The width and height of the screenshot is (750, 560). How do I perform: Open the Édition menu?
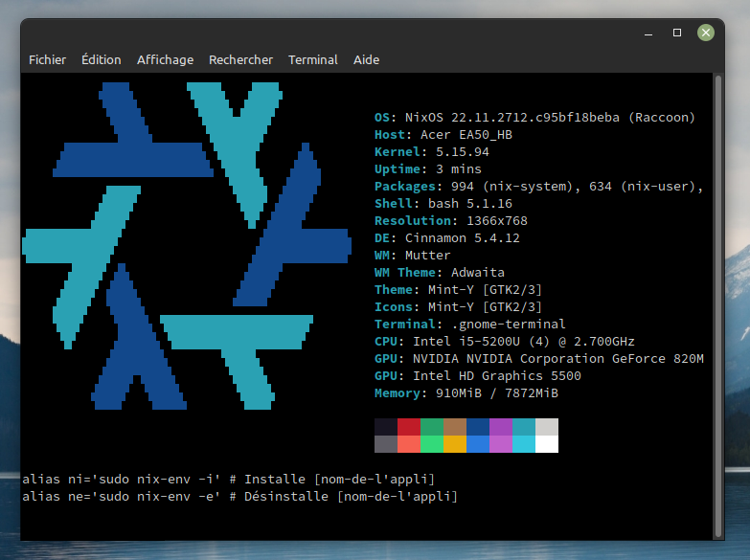pyautogui.click(x=102, y=59)
